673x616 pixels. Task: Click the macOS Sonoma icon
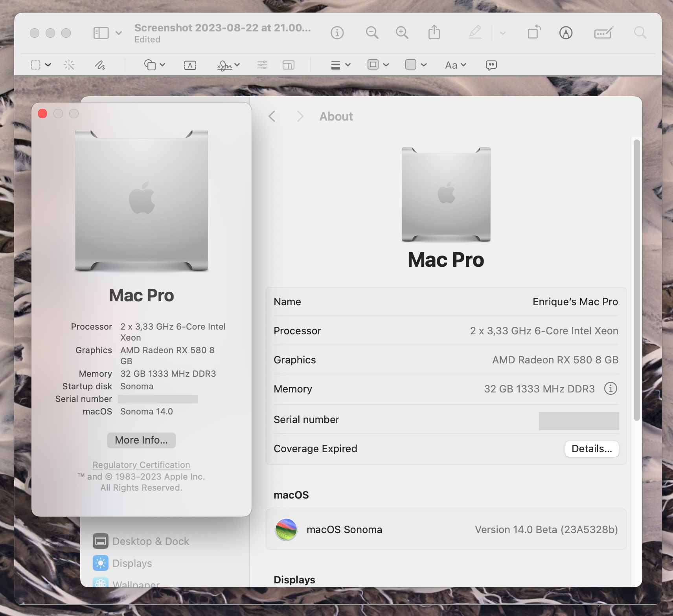coord(286,530)
